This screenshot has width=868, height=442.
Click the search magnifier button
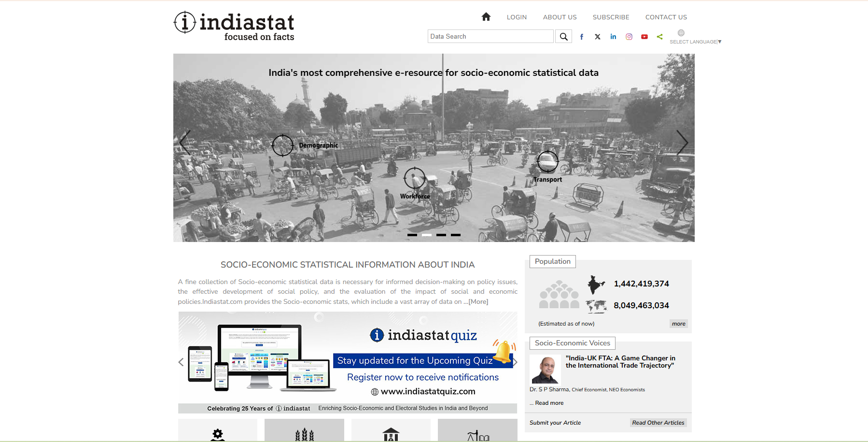(x=563, y=37)
